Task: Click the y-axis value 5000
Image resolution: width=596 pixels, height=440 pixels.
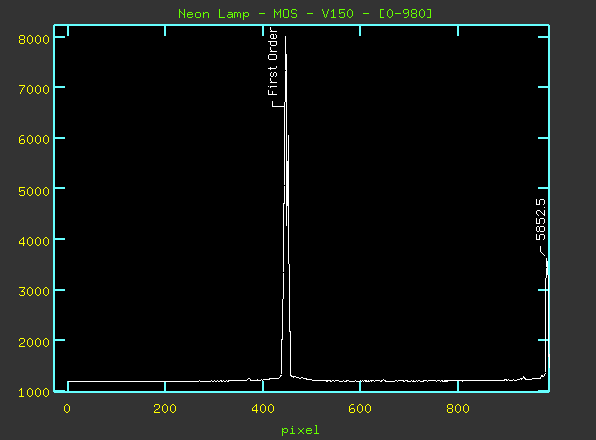Action: pos(34,191)
